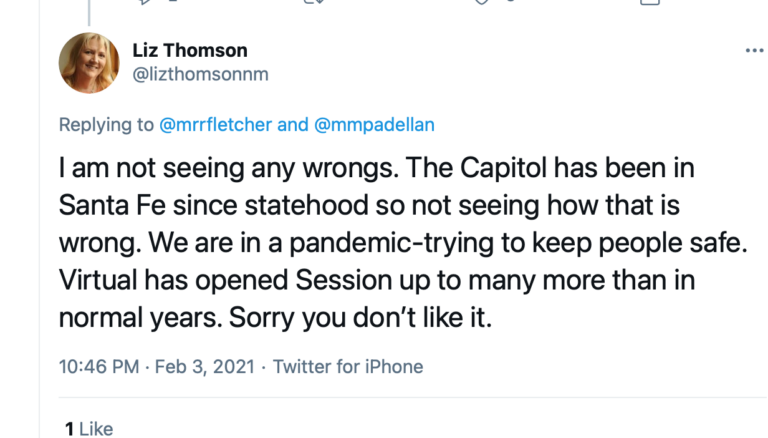This screenshot has height=438, width=768.
Task: Open Liz Thomson's profile via display name
Action: tap(190, 50)
